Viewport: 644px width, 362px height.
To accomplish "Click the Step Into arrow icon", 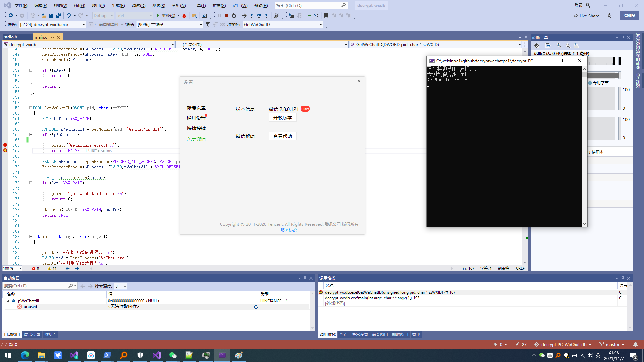I will (252, 16).
